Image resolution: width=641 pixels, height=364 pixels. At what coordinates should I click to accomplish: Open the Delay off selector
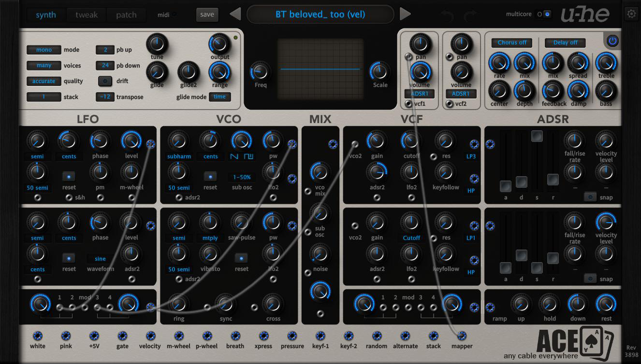tap(566, 42)
